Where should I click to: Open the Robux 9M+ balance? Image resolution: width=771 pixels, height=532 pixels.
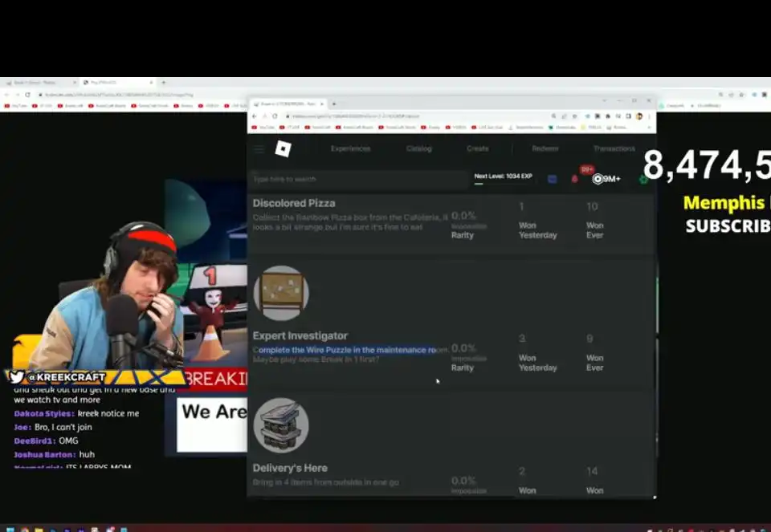point(606,179)
